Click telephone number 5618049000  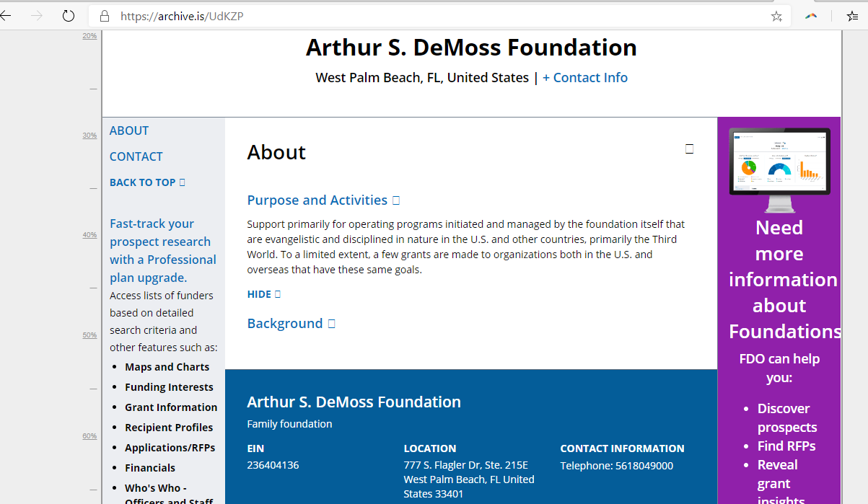coord(644,466)
